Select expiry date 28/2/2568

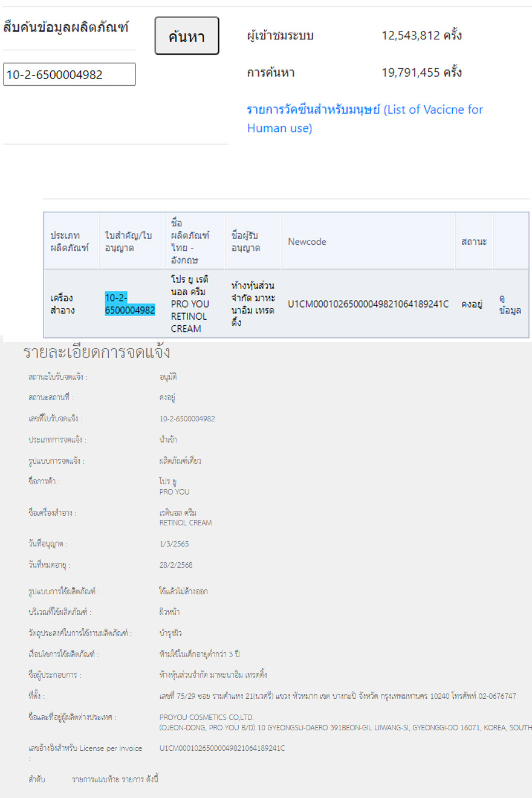click(x=176, y=565)
